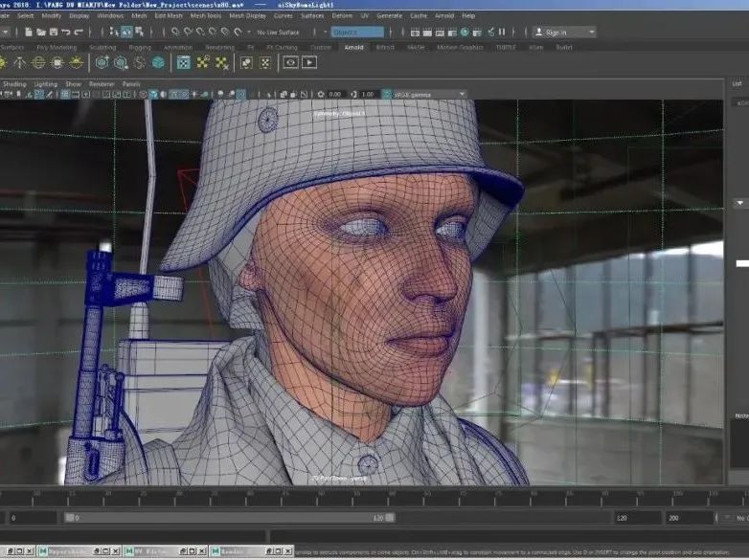Click the TX Manager checkered shelf icon
Screen dimensions: 749x560
[x=182, y=62]
